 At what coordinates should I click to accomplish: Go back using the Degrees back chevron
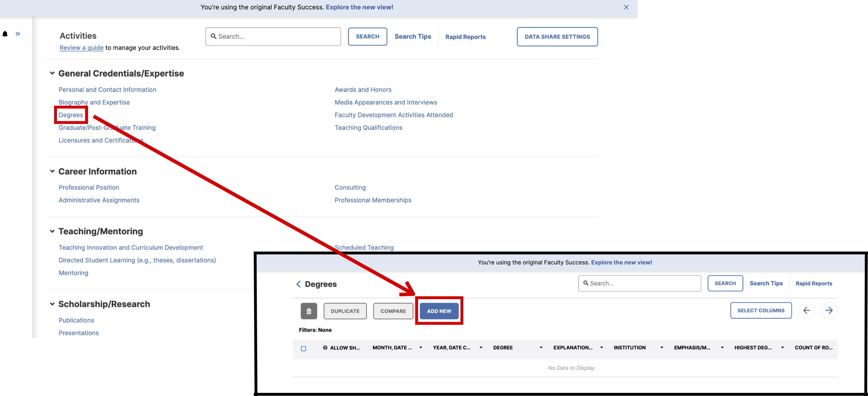tap(298, 284)
